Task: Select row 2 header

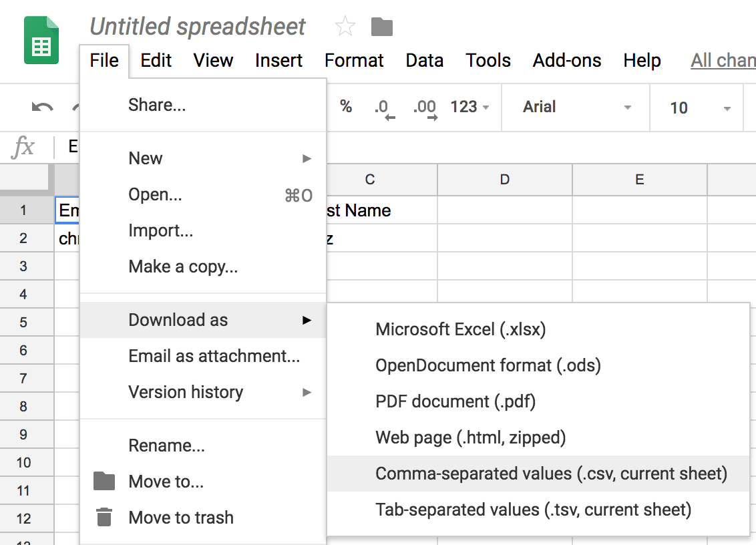Action: 27,238
